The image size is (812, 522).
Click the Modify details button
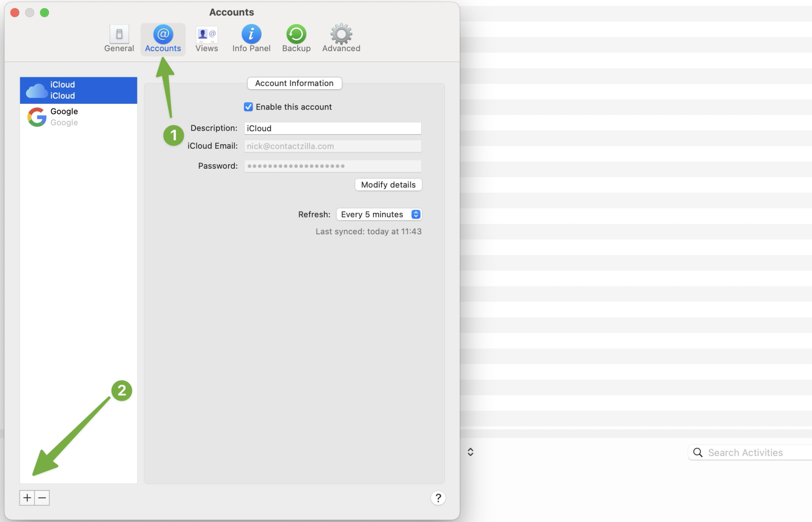[x=388, y=184]
